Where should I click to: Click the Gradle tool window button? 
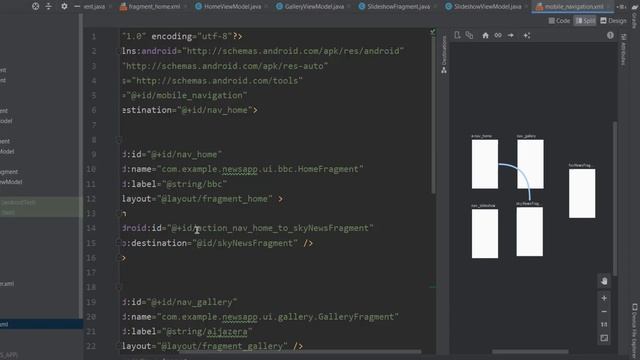(x=635, y=15)
